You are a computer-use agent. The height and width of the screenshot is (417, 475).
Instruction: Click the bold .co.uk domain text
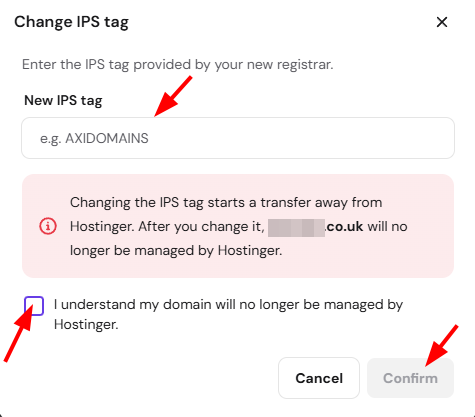coord(344,227)
